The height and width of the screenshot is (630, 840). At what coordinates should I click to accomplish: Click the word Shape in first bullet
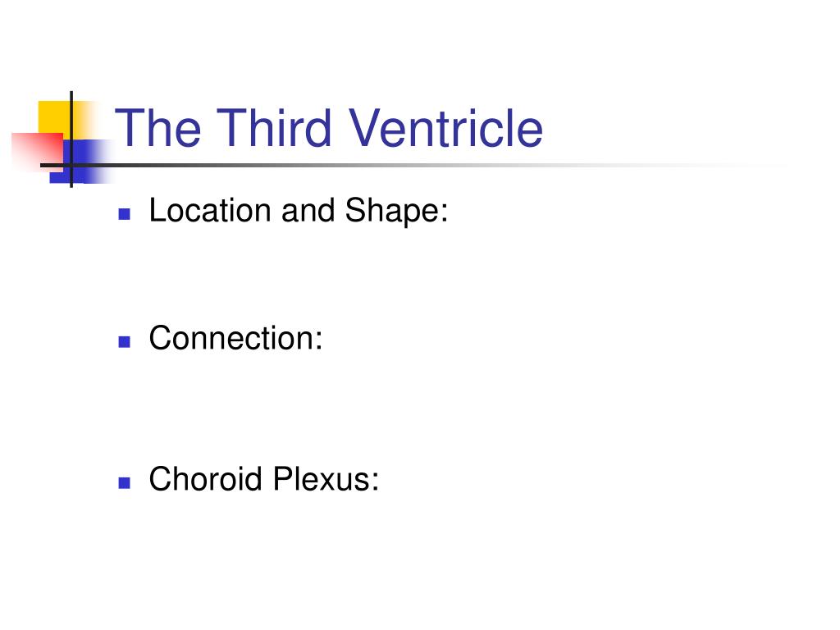pos(396,211)
